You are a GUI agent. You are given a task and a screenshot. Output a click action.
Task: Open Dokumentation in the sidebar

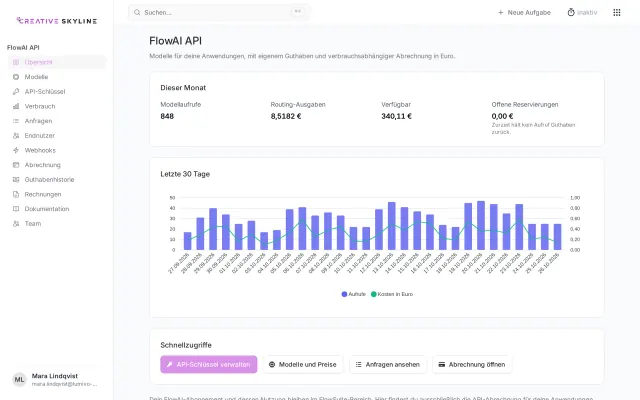point(57,209)
